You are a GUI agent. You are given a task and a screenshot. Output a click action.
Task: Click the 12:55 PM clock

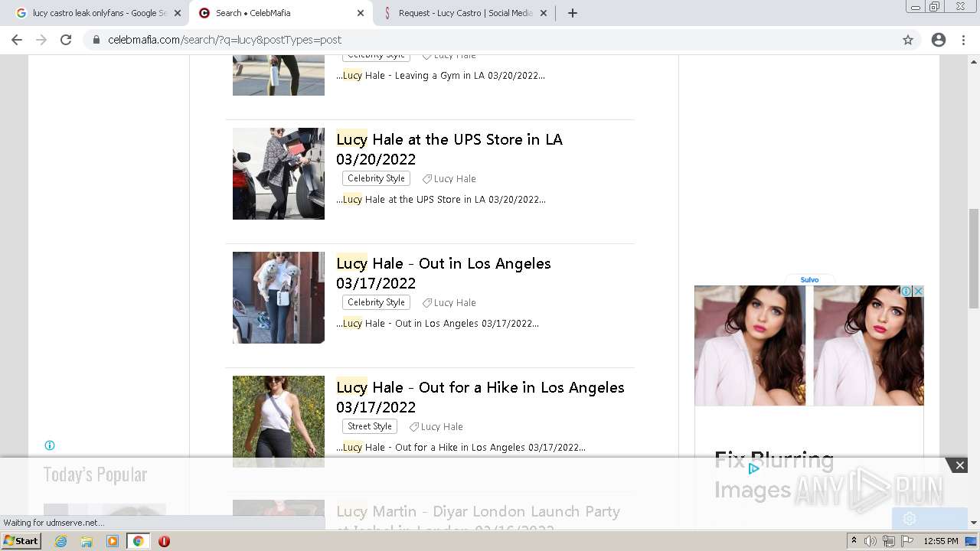pos(941,541)
